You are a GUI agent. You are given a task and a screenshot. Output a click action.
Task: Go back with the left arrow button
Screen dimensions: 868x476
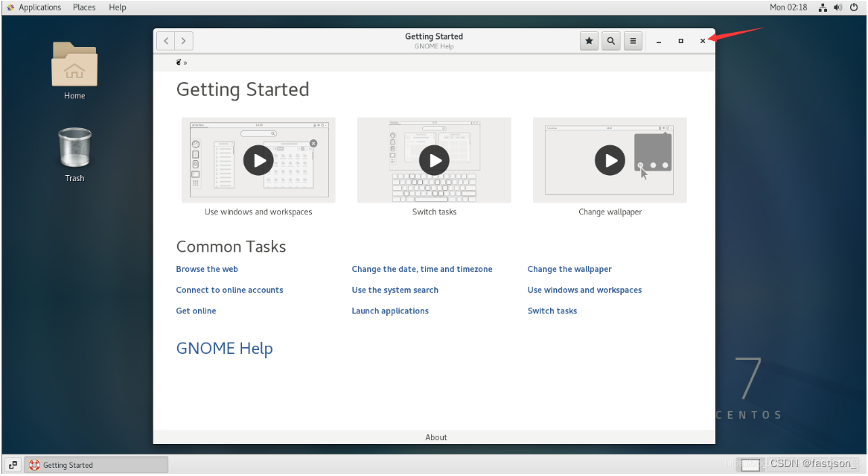166,41
